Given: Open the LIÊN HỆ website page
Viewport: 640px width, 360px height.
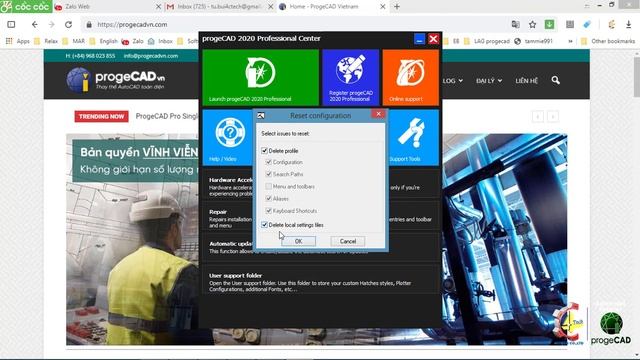Looking at the screenshot, I should 527,81.
